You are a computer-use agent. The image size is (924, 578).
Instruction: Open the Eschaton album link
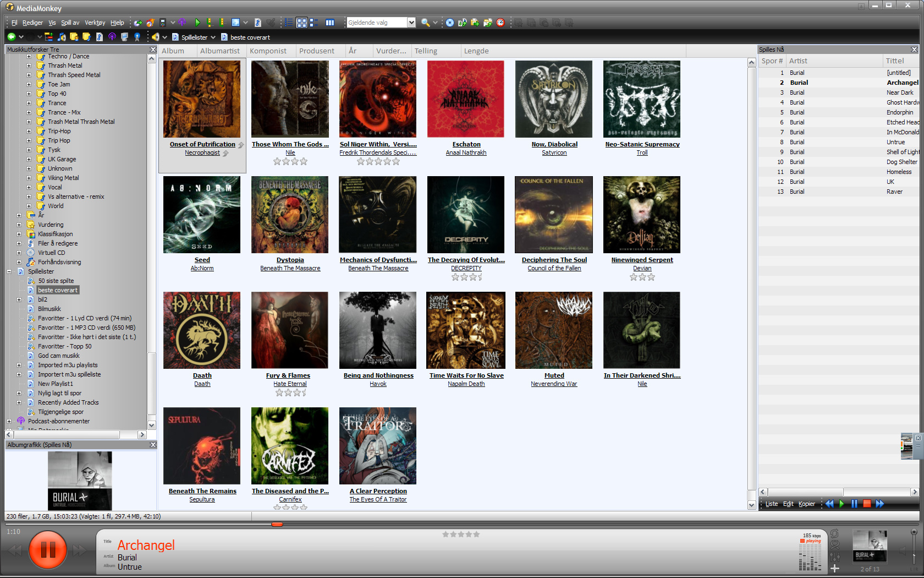click(x=466, y=144)
